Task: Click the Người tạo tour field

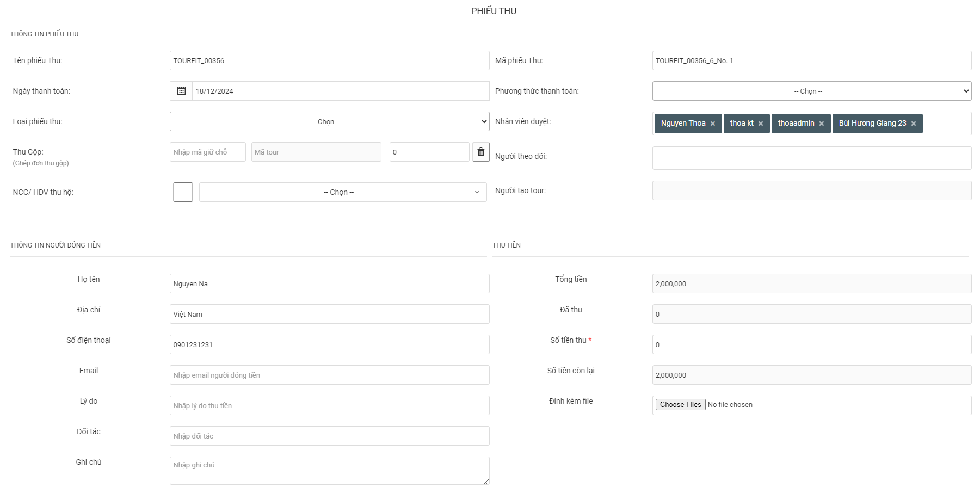Action: (811, 190)
